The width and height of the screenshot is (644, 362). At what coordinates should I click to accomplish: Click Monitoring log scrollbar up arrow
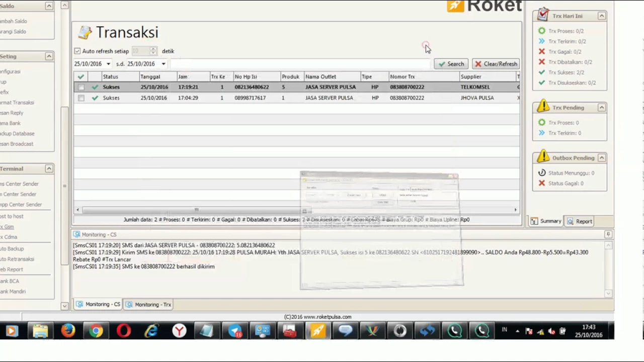[x=608, y=245]
